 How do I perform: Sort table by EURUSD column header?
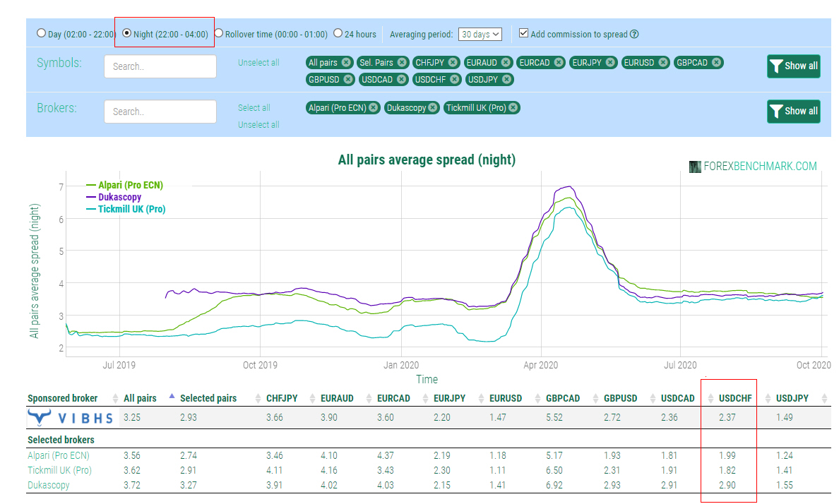pos(505,398)
